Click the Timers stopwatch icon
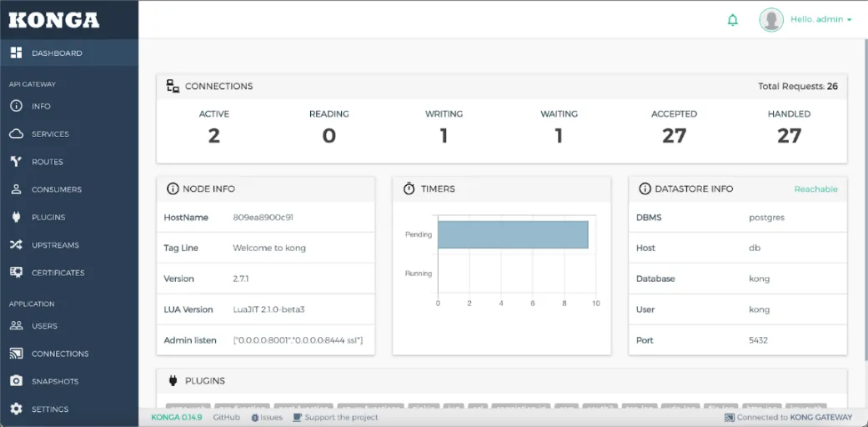 [x=409, y=188]
